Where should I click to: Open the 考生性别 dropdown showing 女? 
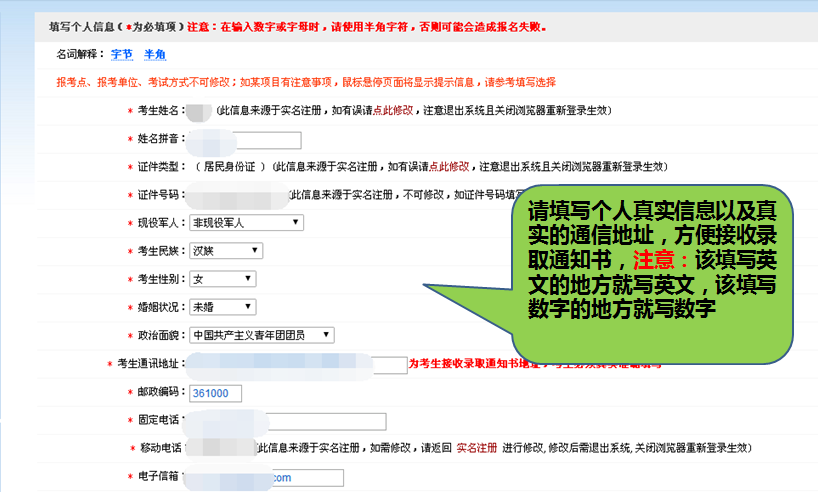pyautogui.click(x=222, y=279)
